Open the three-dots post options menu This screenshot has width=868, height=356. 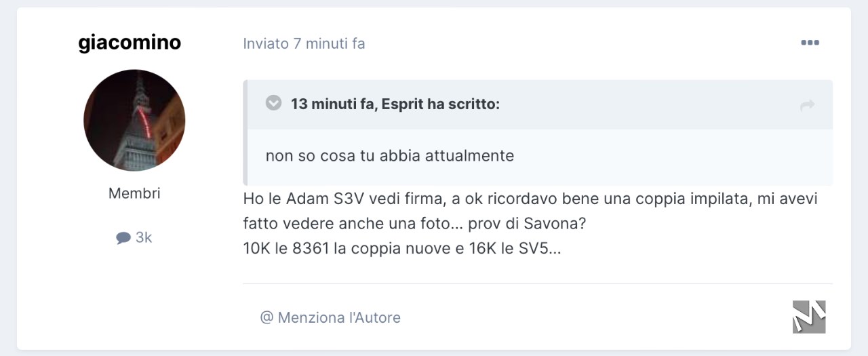tap(810, 43)
